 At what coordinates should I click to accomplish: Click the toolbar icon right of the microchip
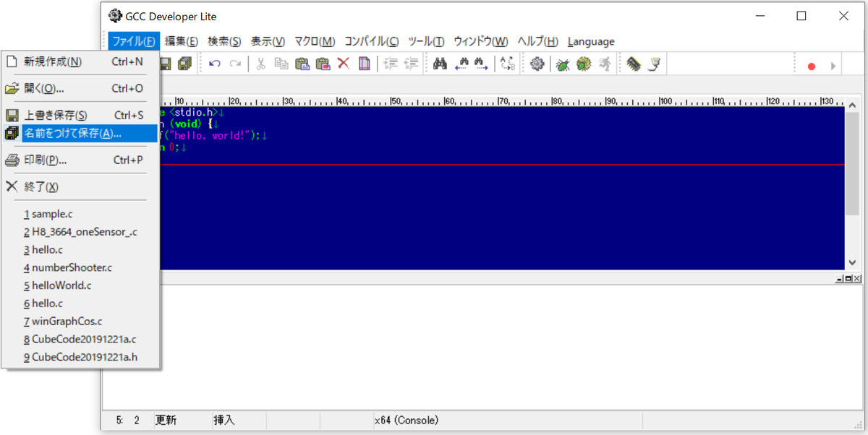point(654,64)
